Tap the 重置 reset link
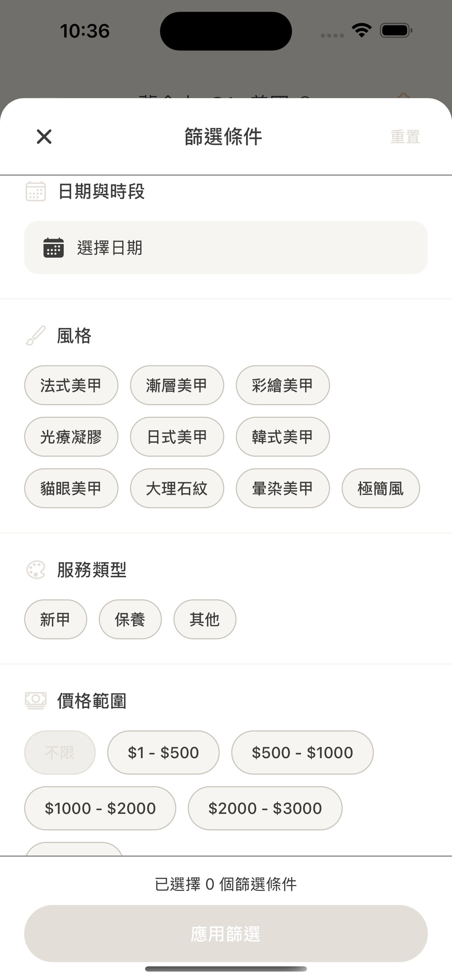The image size is (452, 980). 405,137
